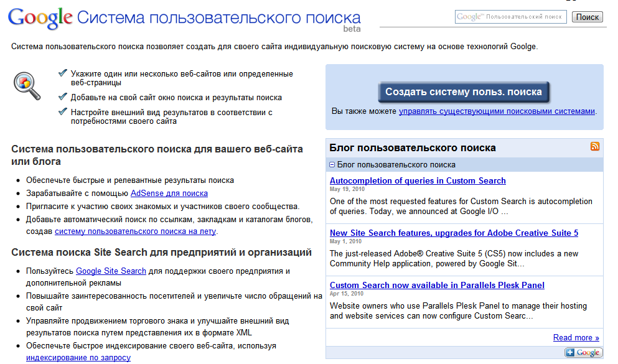Click the text Пригласите к участию своих знакомых
This screenshot has width=618, height=364.
(162, 207)
